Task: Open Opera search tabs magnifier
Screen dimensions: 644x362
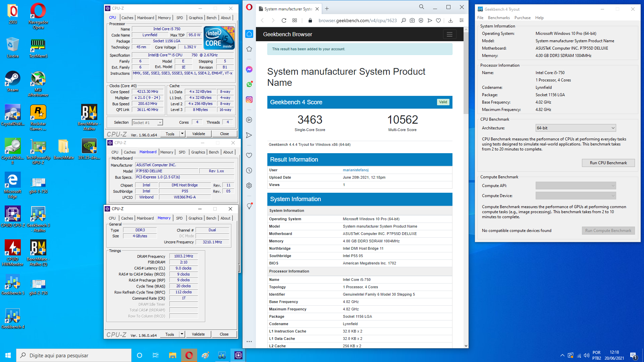Action: pos(422,7)
